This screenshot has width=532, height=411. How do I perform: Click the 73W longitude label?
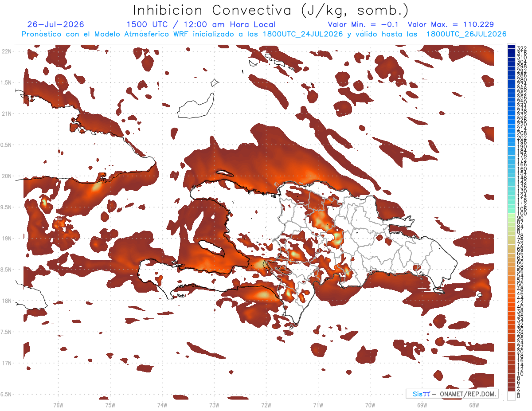(214, 405)
